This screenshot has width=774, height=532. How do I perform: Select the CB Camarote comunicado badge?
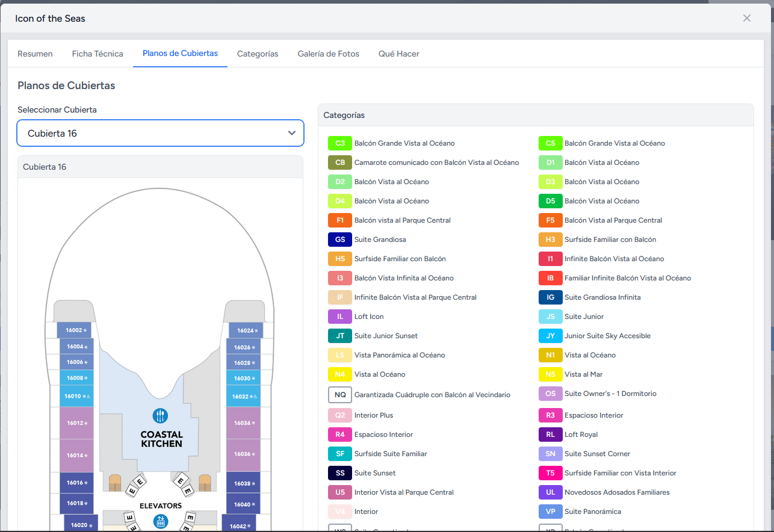tap(340, 162)
